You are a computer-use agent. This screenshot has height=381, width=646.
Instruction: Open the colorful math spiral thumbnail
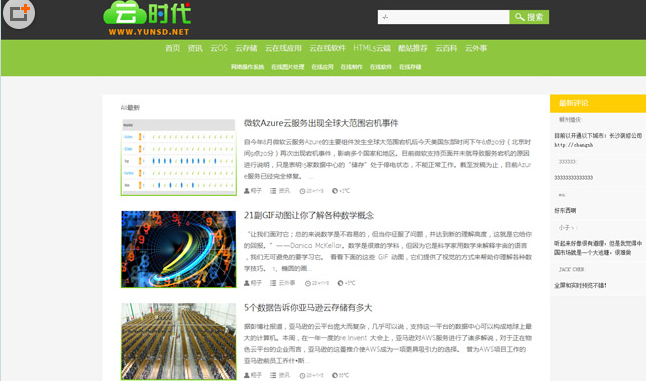coord(179,249)
